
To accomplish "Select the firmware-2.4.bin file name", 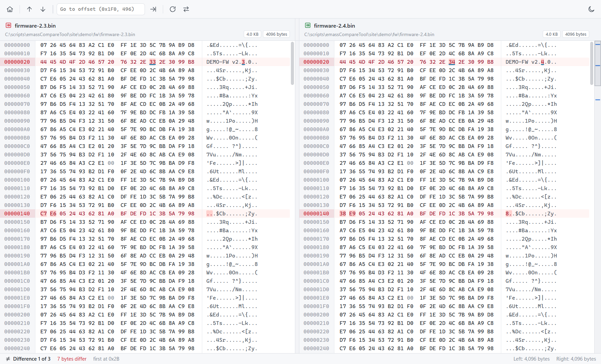I will 334,26.
